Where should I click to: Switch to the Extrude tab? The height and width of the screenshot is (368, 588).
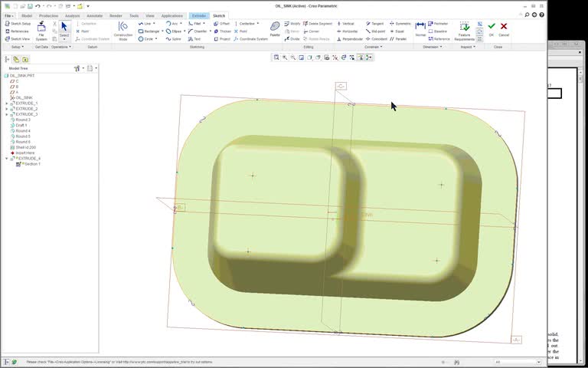(199, 16)
